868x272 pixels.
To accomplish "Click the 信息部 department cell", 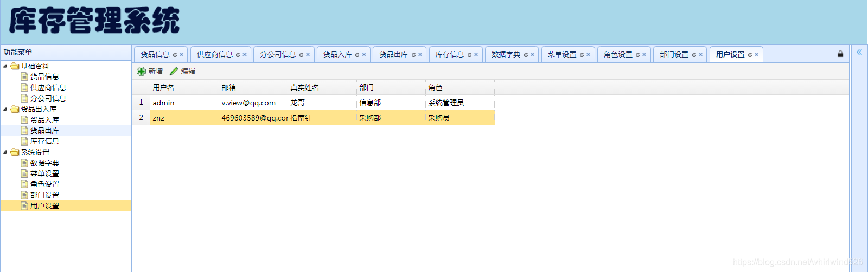I will click(x=391, y=103).
